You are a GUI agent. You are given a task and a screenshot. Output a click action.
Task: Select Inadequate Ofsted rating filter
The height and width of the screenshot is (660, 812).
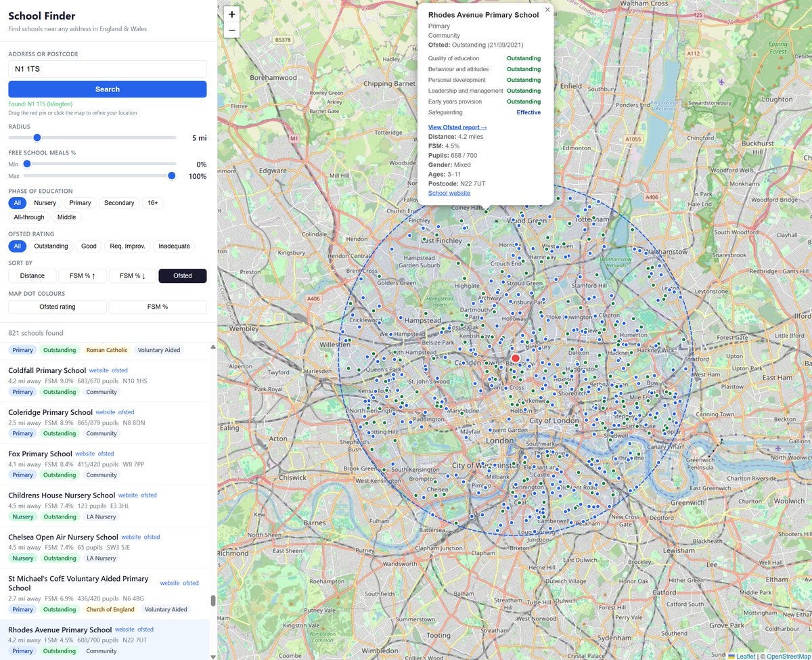(174, 246)
